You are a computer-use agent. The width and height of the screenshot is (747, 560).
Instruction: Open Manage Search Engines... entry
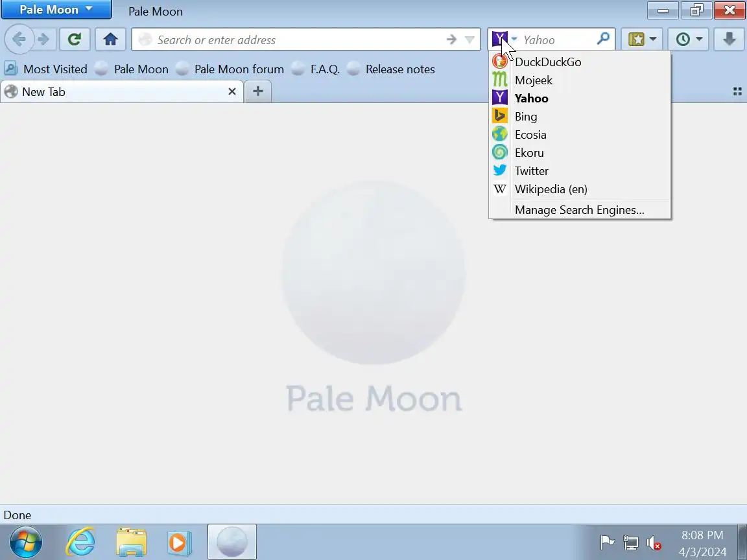(580, 209)
